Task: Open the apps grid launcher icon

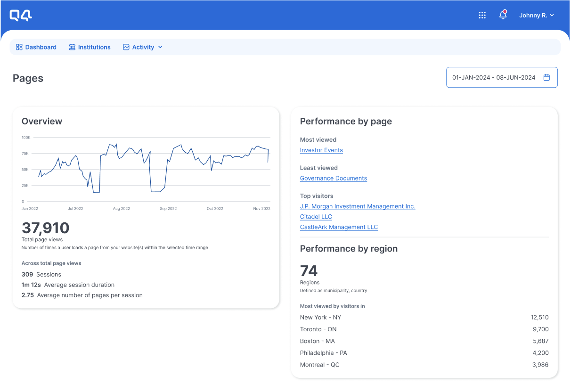Action: 482,16
